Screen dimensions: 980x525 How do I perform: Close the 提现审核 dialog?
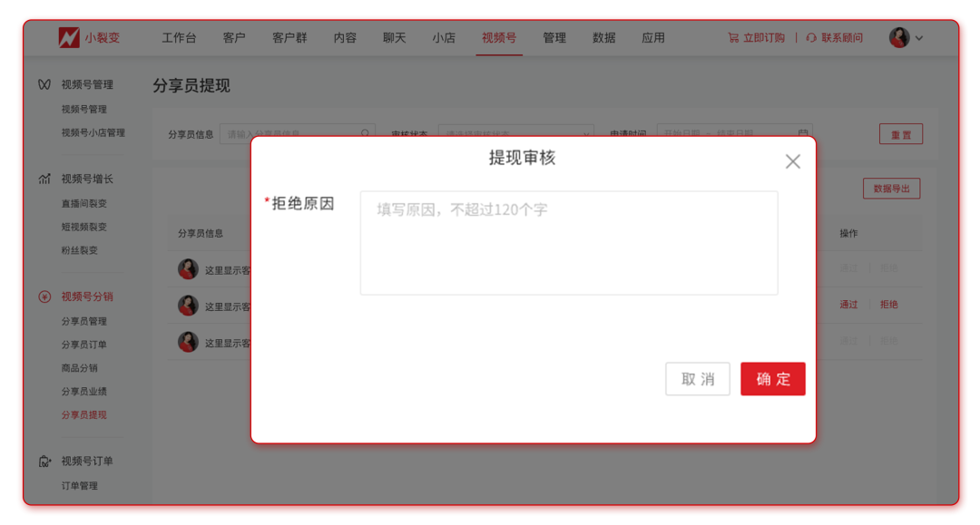coord(792,161)
